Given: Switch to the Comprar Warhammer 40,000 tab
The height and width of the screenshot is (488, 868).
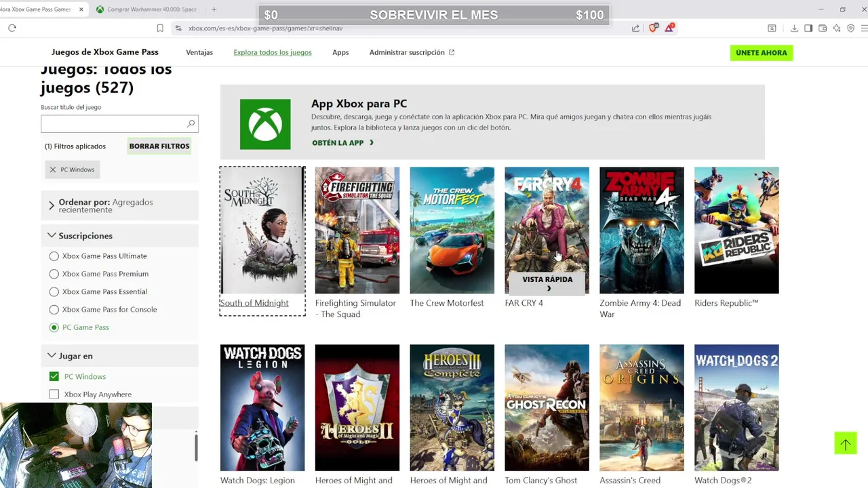Looking at the screenshot, I should tap(146, 9).
